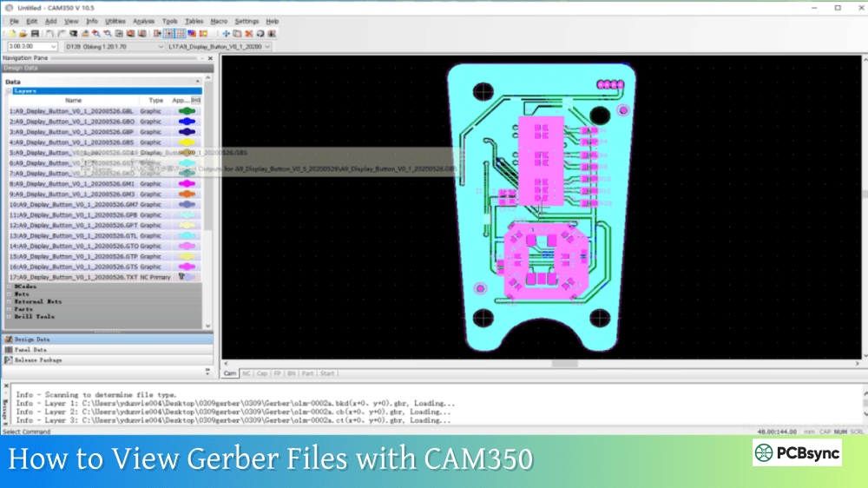This screenshot has width=868, height=488.
Task: Open the Analysis menu
Action: 144,21
